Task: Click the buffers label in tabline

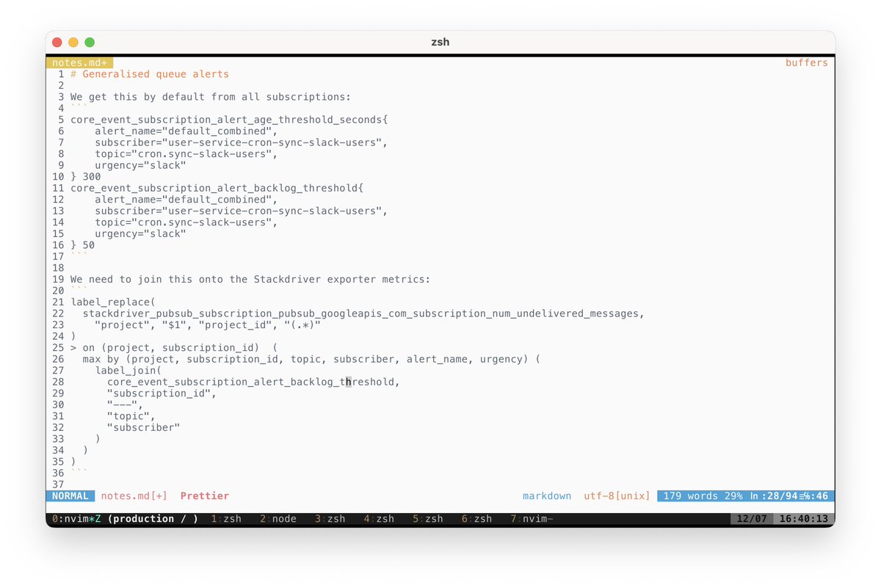Action: pyautogui.click(x=806, y=63)
